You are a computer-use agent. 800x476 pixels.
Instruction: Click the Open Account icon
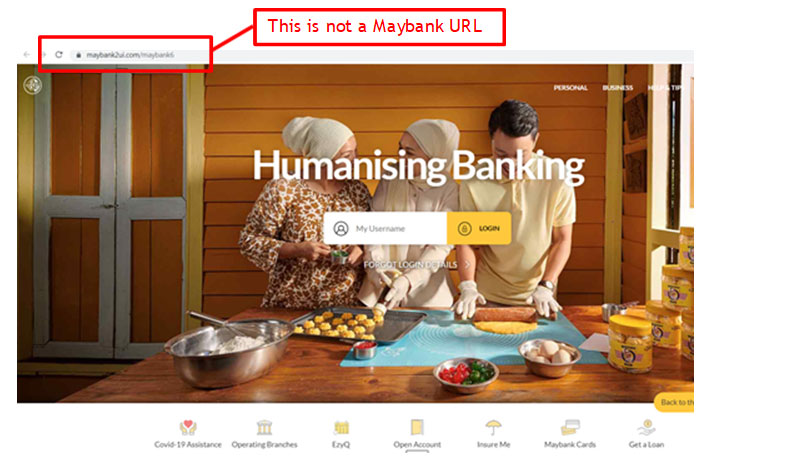[417, 427]
